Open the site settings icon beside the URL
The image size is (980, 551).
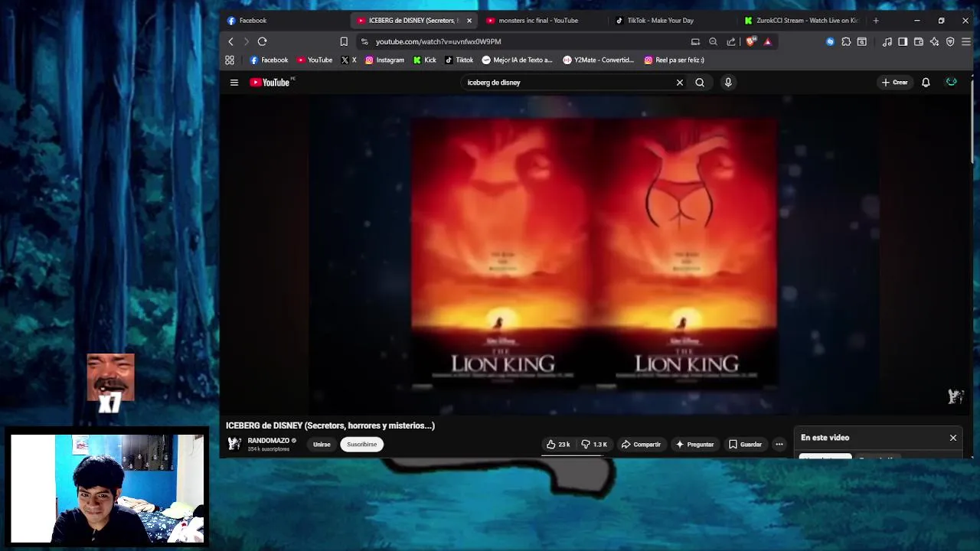(364, 41)
